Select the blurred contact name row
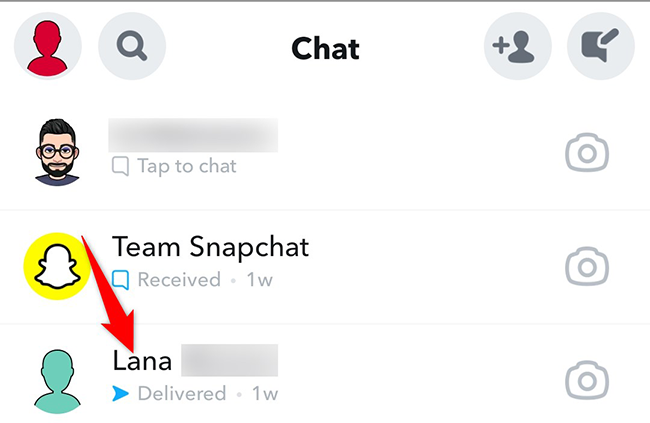Image resolution: width=650 pixels, height=423 pixels. [x=325, y=153]
